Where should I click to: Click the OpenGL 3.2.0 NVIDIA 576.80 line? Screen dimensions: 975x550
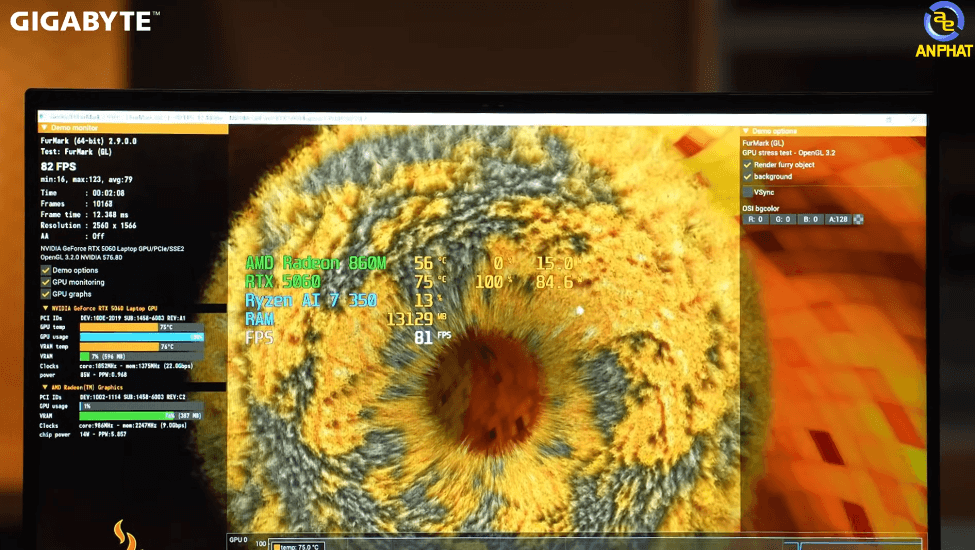coord(81,257)
